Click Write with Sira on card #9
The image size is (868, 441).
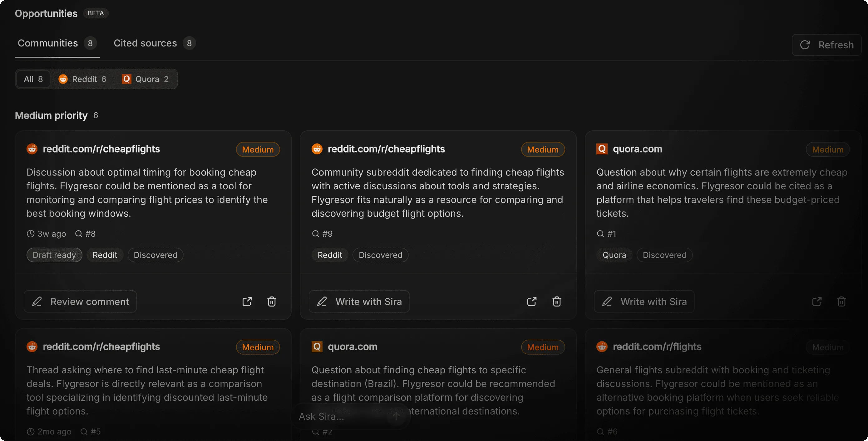click(x=359, y=301)
